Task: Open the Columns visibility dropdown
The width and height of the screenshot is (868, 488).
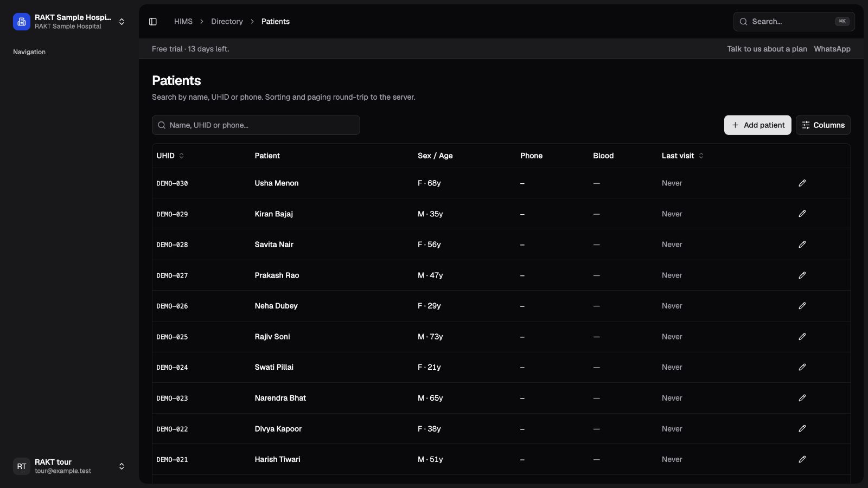Action: tap(823, 125)
